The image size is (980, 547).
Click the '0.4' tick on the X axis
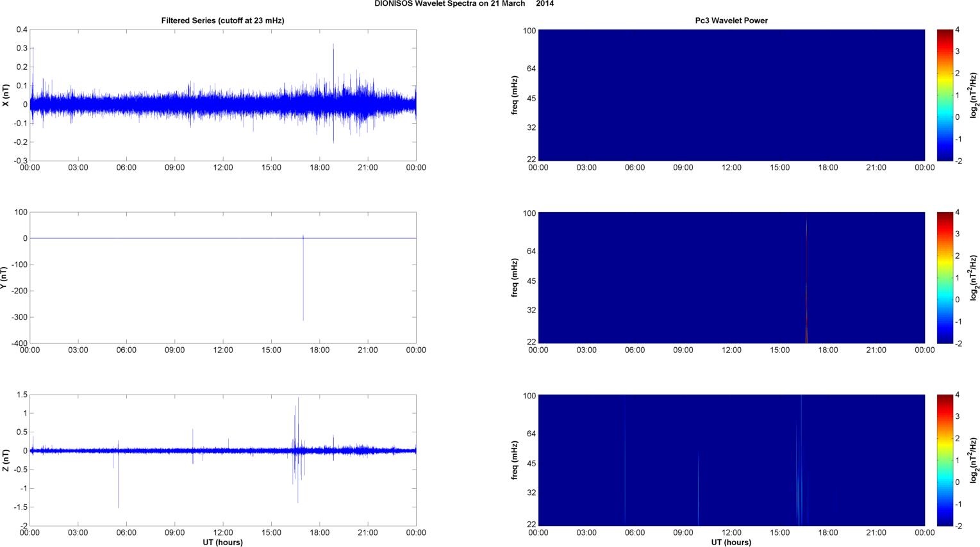[x=22, y=29]
